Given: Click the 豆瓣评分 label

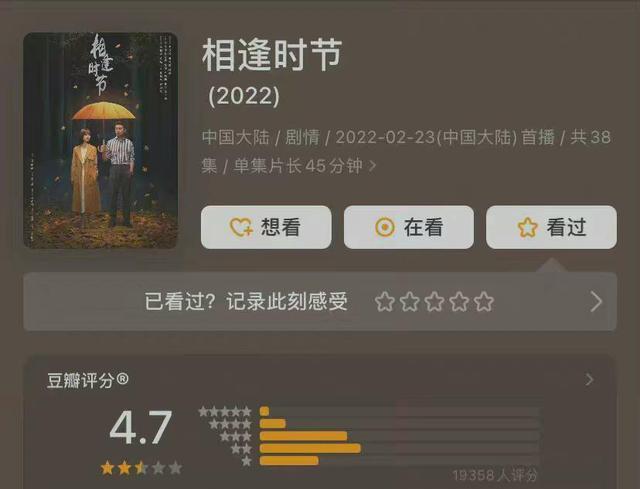Looking at the screenshot, I should pos(87,380).
